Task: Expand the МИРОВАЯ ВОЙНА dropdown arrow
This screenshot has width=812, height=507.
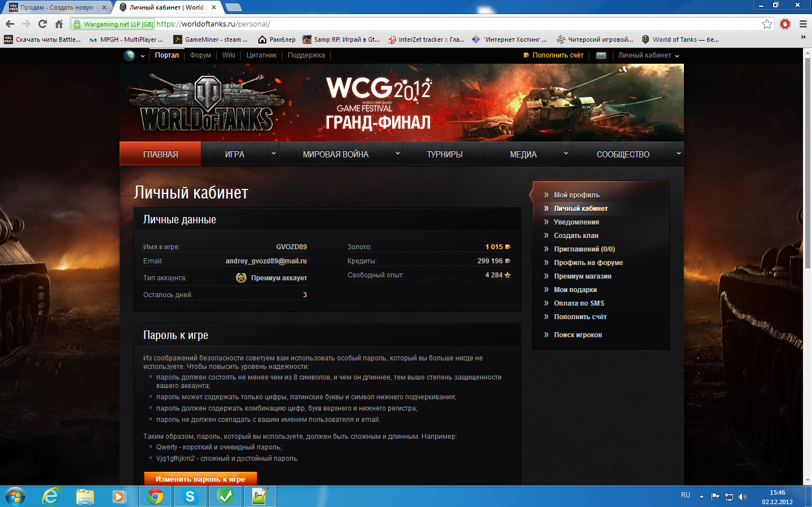Action: point(398,153)
